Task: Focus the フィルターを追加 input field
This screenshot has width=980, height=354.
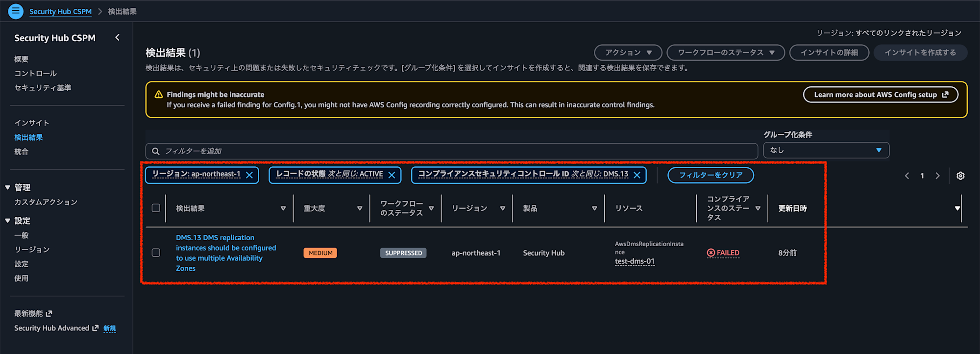Action: click(451, 151)
